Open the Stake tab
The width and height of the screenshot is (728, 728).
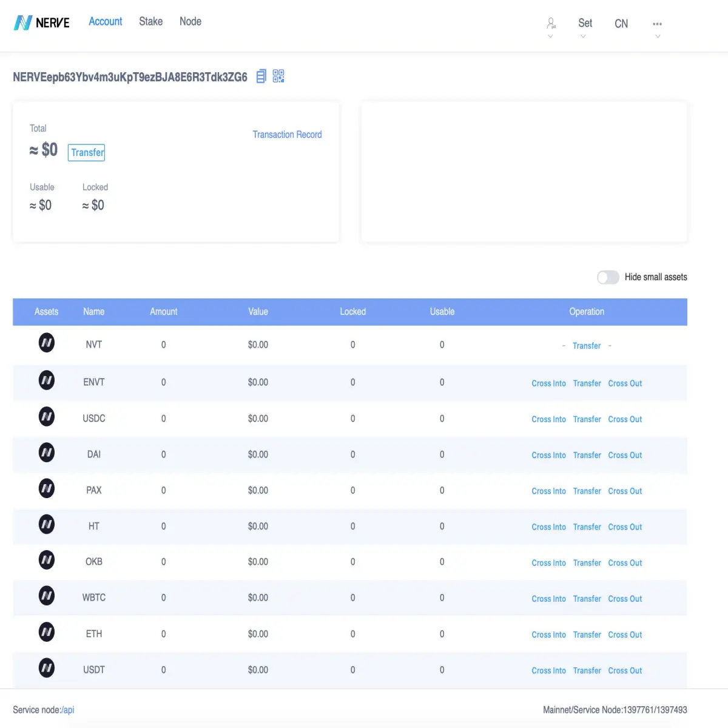tap(150, 21)
